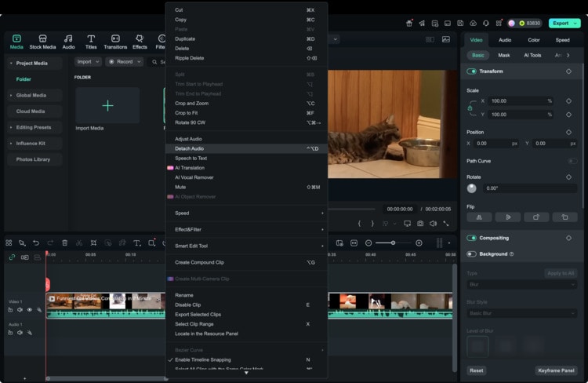The image size is (588, 383).
Task: Click the undo arrow in timeline toolbar
Action: pos(36,243)
